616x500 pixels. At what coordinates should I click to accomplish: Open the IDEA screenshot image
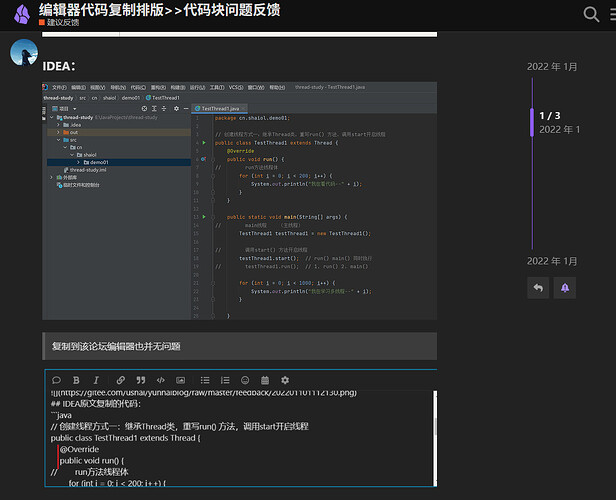coord(240,201)
